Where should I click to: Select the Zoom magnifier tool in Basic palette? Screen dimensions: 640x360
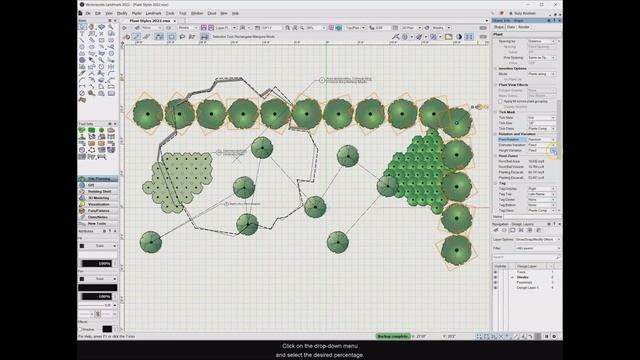(x=111, y=27)
